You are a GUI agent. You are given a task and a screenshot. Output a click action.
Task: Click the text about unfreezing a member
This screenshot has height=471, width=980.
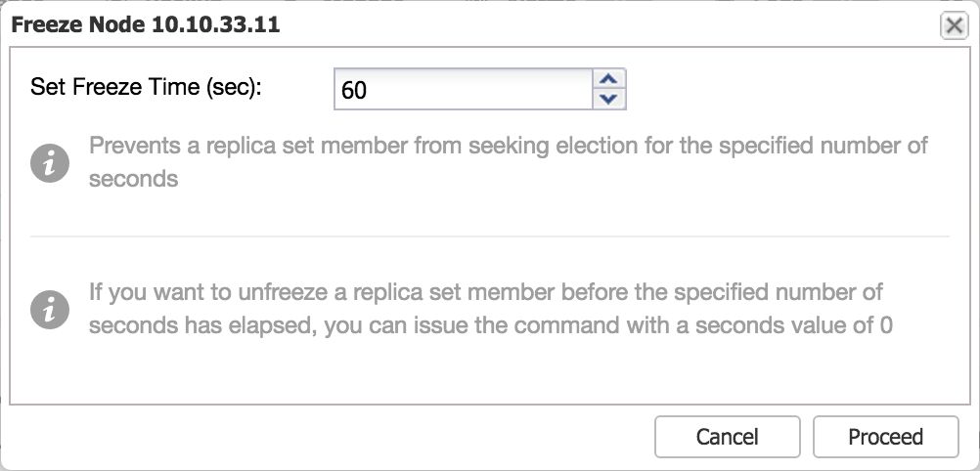(x=491, y=309)
